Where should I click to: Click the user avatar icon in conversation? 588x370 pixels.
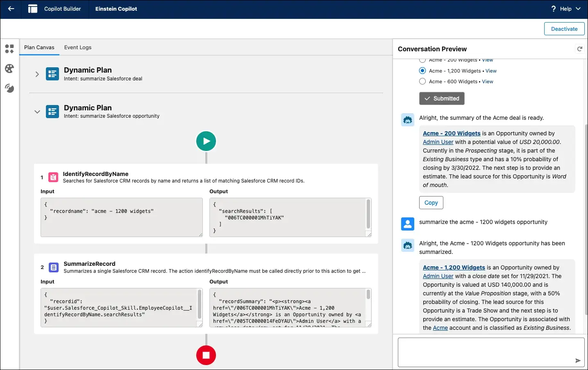point(408,224)
